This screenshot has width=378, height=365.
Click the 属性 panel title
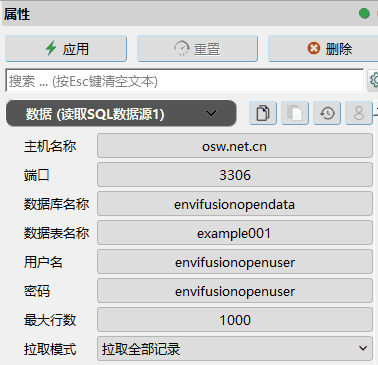coord(17,14)
